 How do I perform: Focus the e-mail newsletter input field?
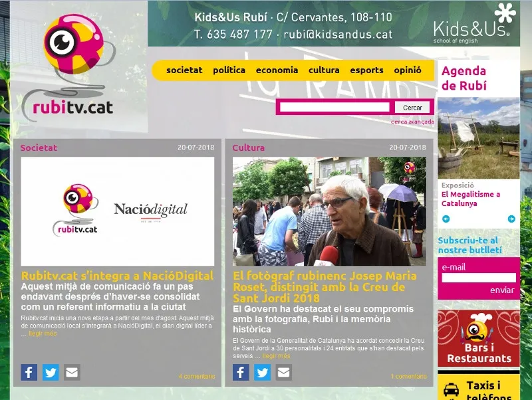point(479,278)
